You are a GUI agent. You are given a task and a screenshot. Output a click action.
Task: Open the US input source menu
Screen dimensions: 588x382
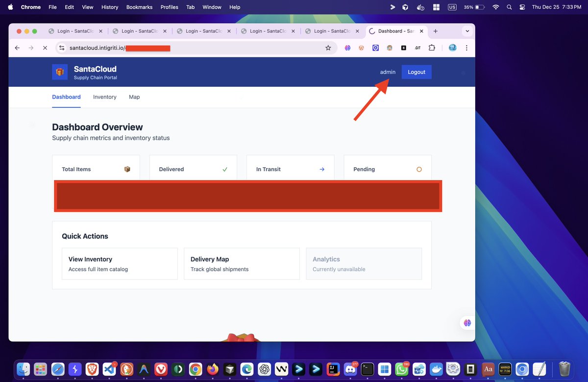click(x=451, y=7)
